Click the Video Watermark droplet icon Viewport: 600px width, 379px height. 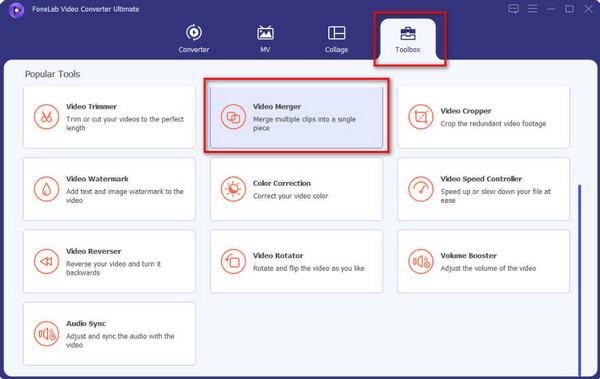tap(46, 189)
